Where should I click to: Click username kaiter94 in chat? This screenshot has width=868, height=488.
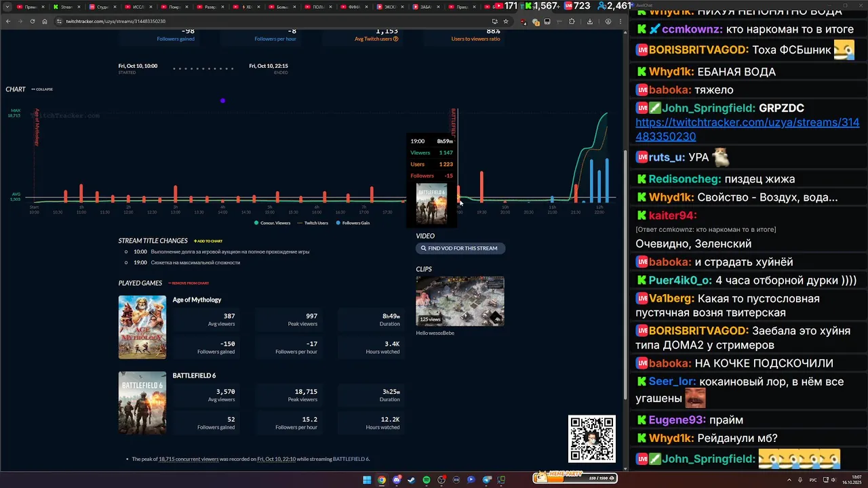673,216
